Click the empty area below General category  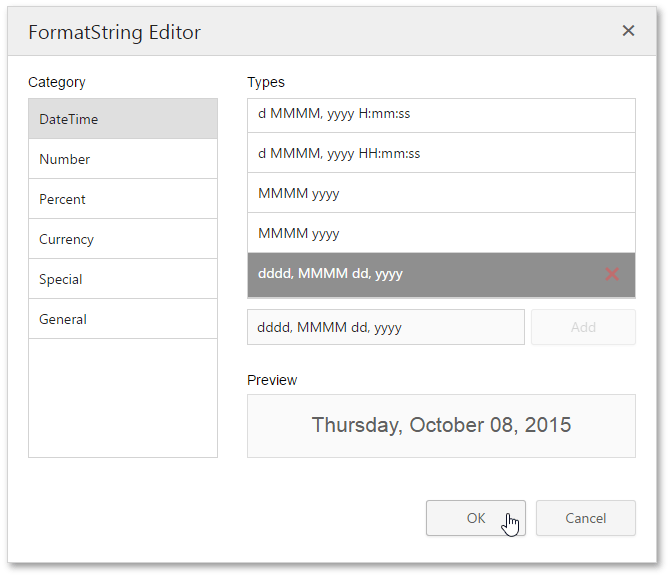(123, 397)
